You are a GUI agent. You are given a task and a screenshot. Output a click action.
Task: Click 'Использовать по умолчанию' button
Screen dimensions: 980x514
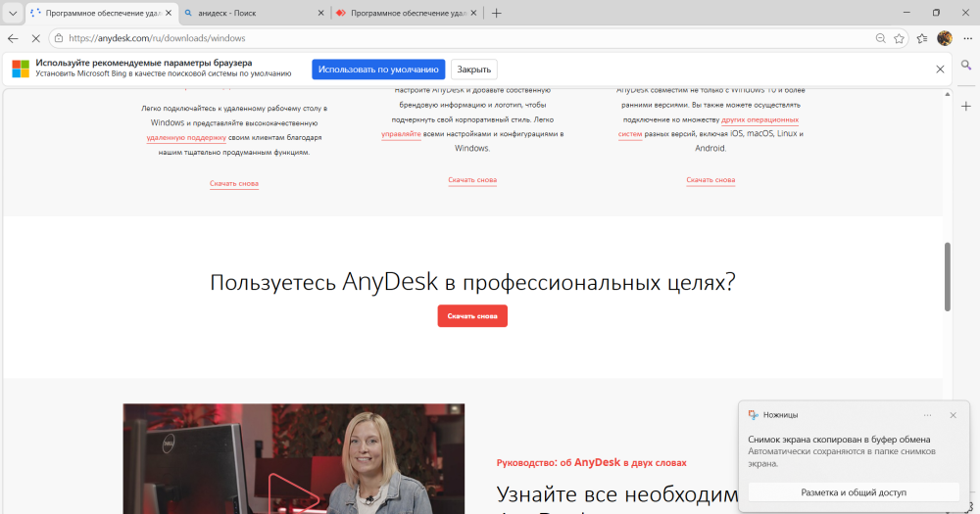click(x=378, y=70)
